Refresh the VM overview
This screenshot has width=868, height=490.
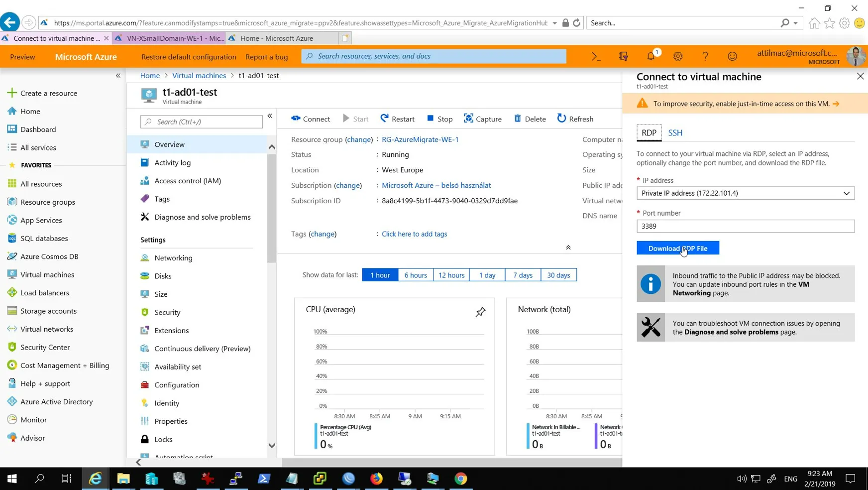click(x=575, y=119)
